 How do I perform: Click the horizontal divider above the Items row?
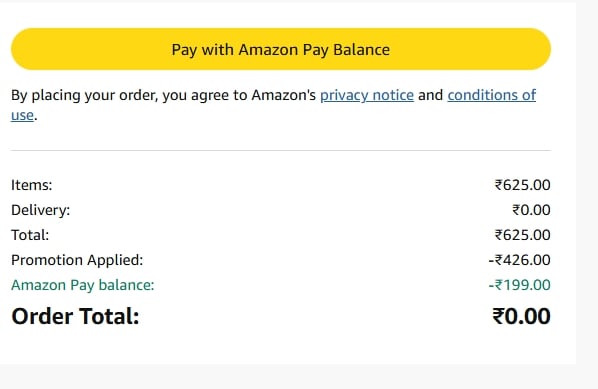[281, 150]
